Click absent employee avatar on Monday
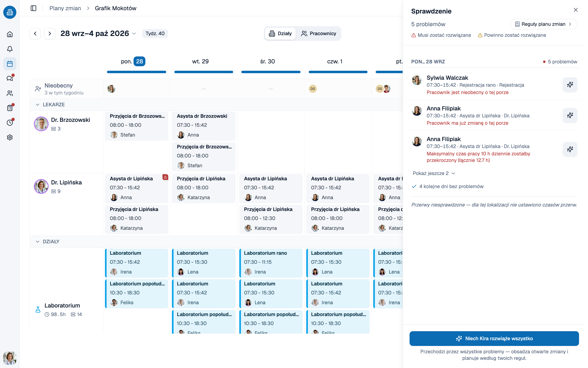This screenshot has height=368, width=588. tap(111, 89)
